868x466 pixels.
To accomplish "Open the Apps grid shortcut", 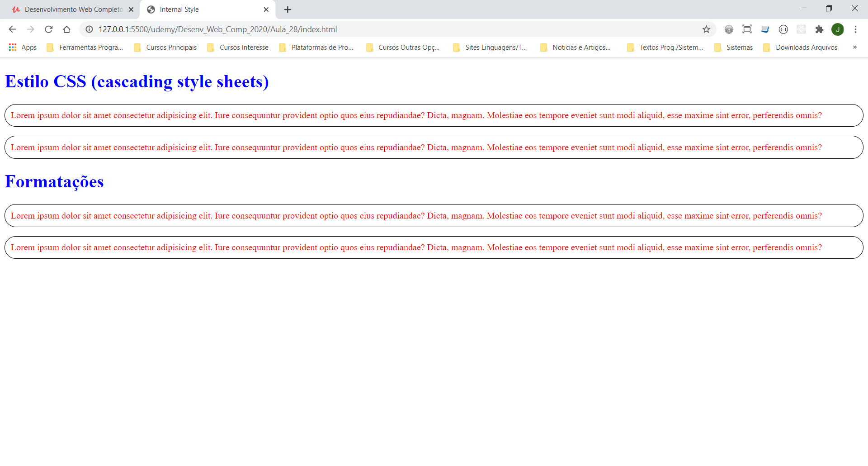I will pos(23,48).
